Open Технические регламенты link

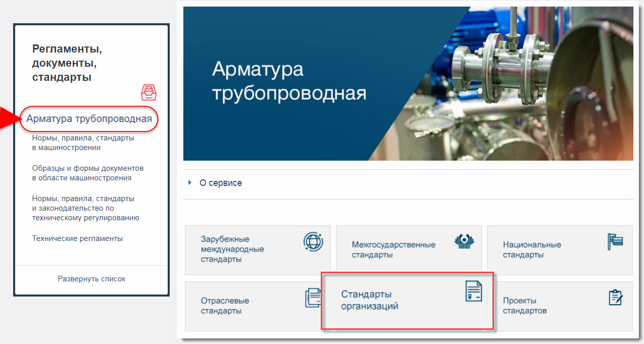click(x=77, y=238)
